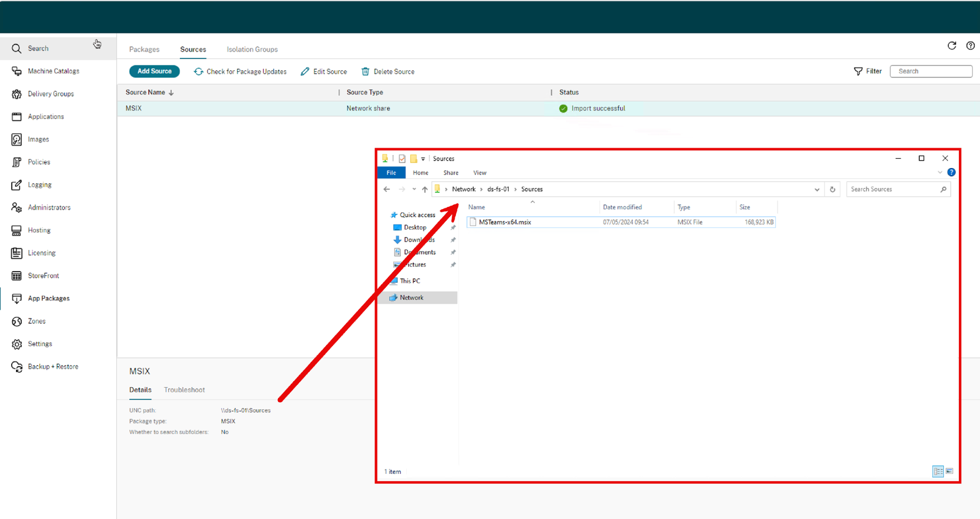Click the Search Sources input field
Viewport: 980px width, 519px height.
892,189
